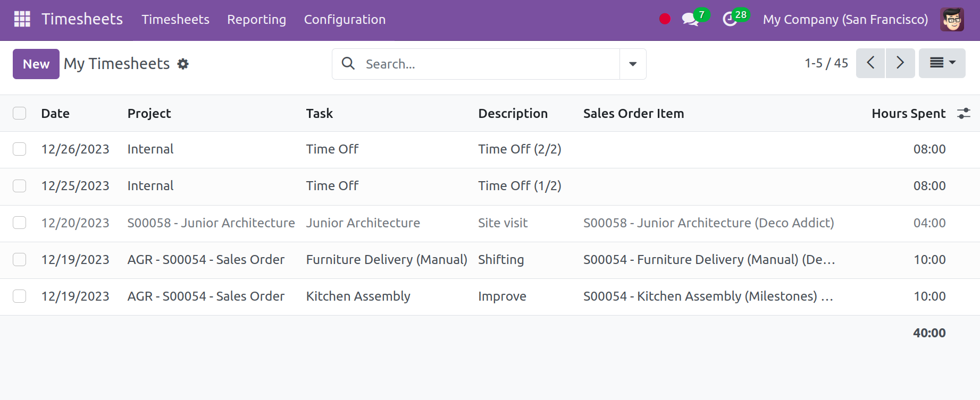
Task: Click the 40:00 total hours value
Action: [929, 333]
